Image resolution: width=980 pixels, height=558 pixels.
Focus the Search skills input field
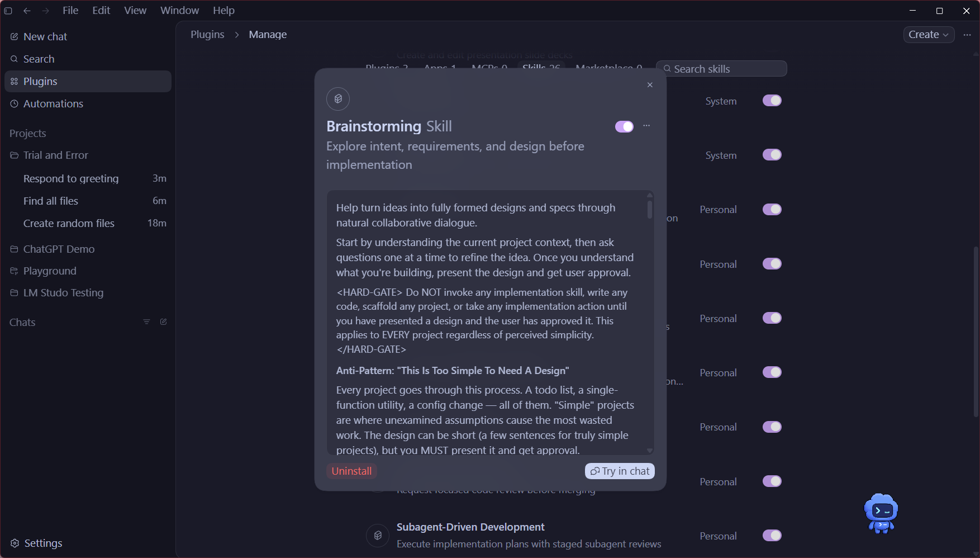721,69
